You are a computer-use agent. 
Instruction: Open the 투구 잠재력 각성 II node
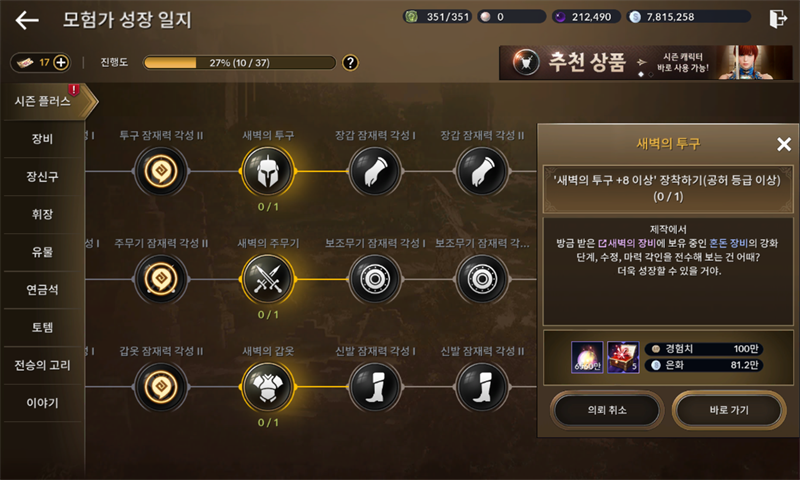[161, 171]
